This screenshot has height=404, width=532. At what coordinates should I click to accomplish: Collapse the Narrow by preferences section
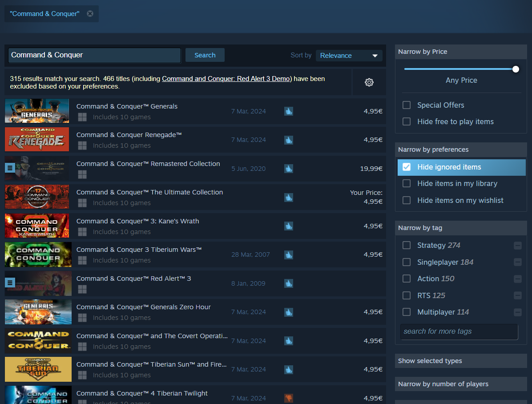click(x=461, y=149)
